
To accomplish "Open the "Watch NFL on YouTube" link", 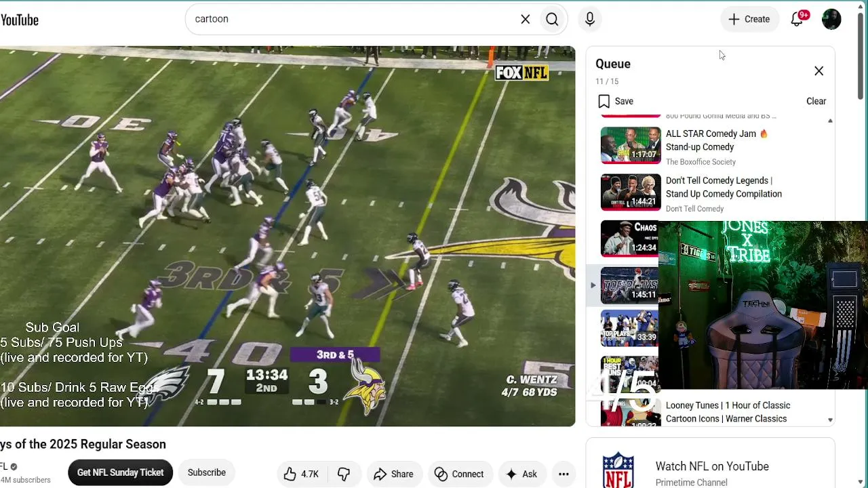I will click(712, 466).
